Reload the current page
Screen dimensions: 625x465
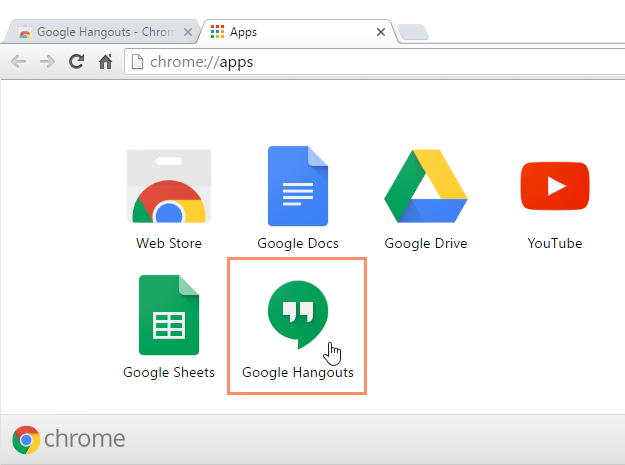click(76, 62)
